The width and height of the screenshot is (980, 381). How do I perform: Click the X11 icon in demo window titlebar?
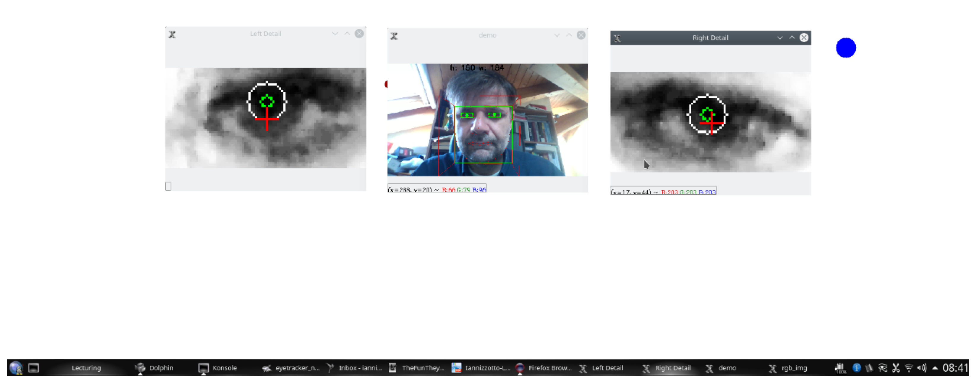[394, 36]
